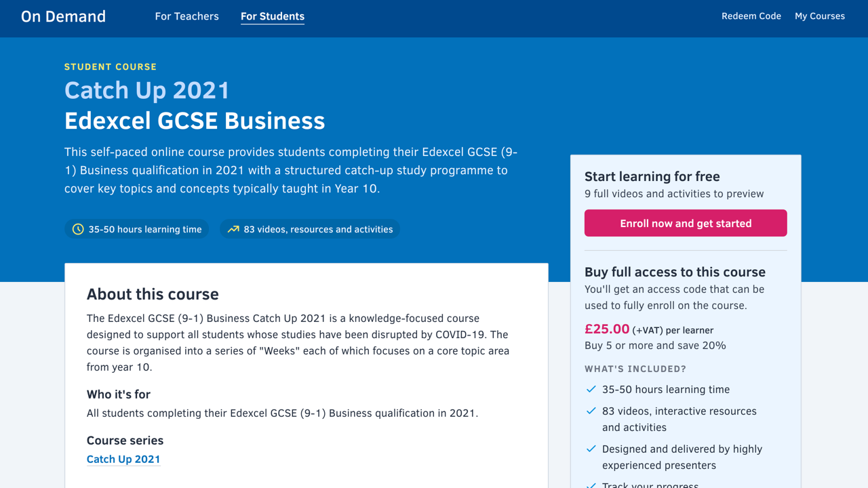Click the checkmark next to Track your progress
This screenshot has width=868, height=488.
click(x=591, y=485)
